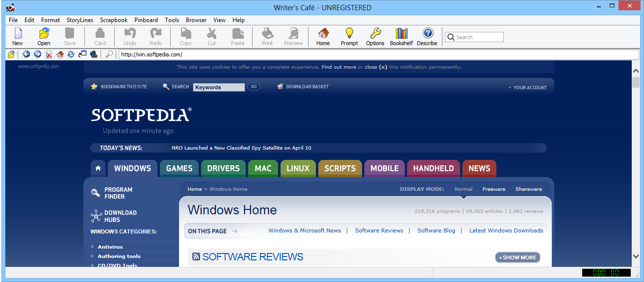Image resolution: width=644 pixels, height=282 pixels.
Task: Click the globe browser bar icon
Action: point(94,54)
